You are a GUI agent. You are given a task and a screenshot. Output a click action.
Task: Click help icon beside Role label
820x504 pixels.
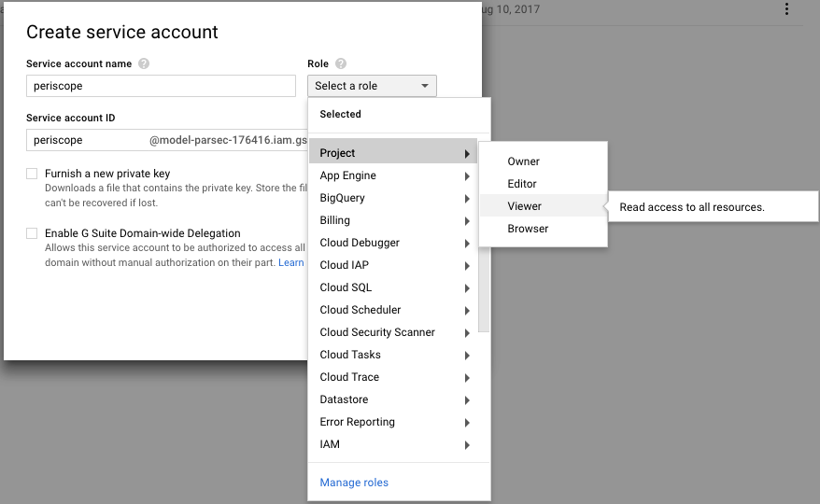coord(341,63)
